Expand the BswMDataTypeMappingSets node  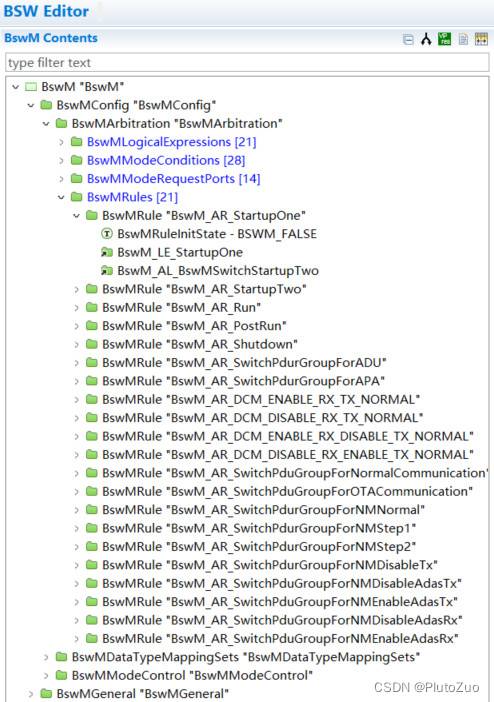46,657
